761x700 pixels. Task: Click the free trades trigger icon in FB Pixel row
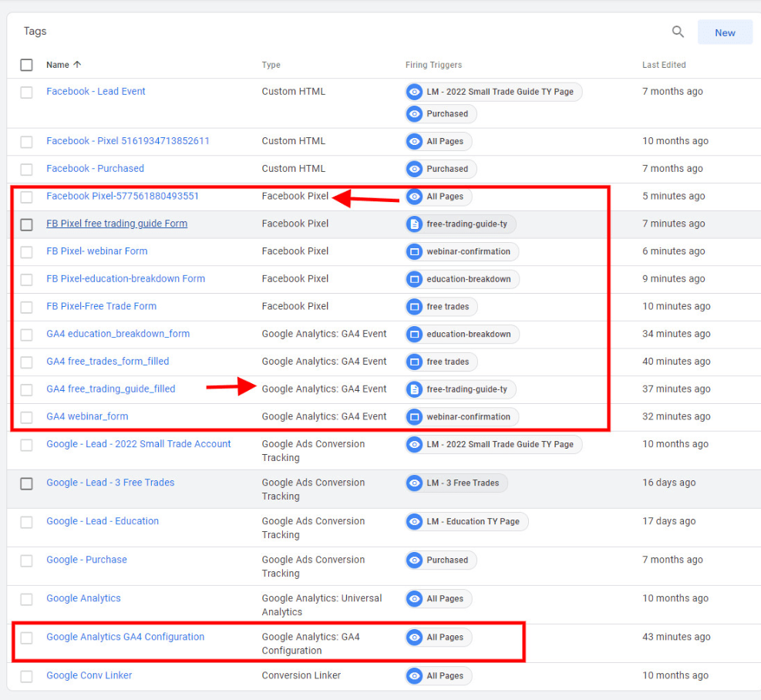click(415, 307)
